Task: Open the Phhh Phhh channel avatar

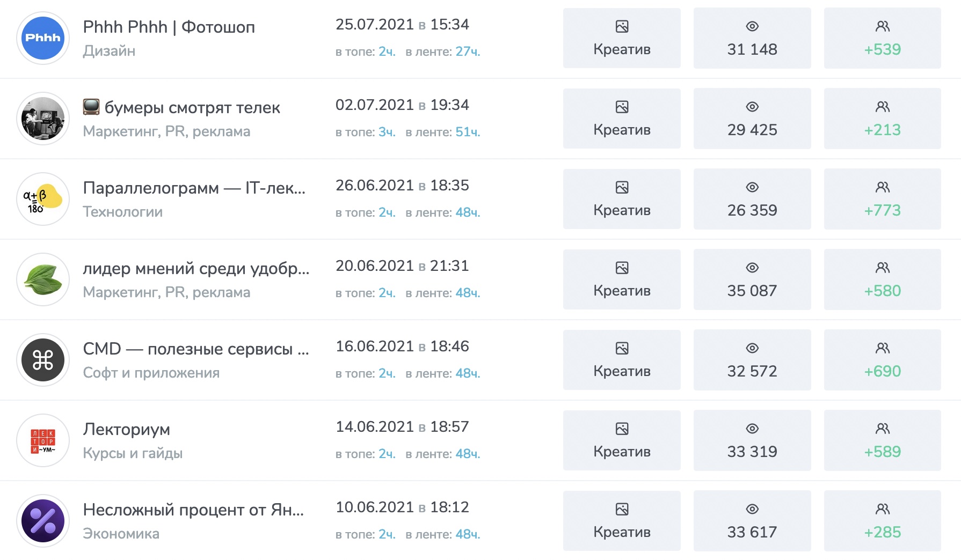Action: (43, 38)
